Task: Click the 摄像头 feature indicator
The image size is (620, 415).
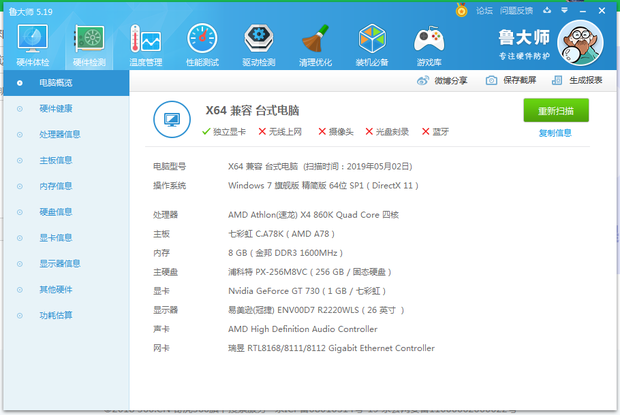Action: [x=336, y=132]
